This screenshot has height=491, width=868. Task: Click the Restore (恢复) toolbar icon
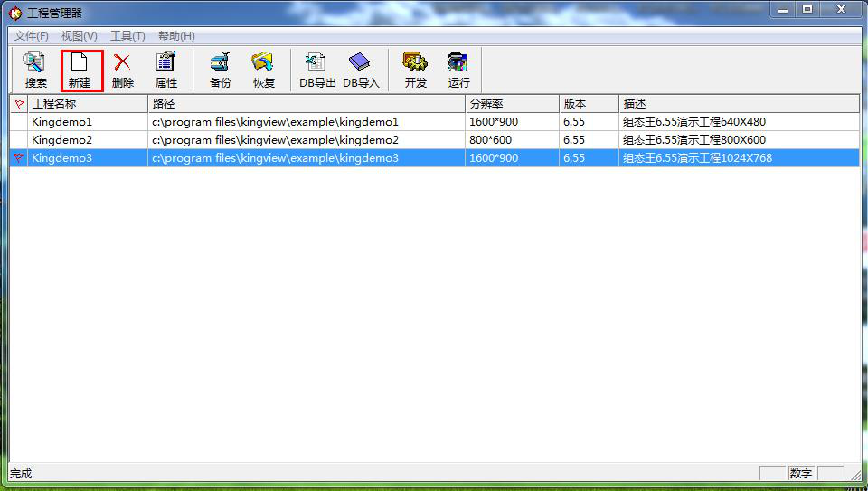(263, 70)
